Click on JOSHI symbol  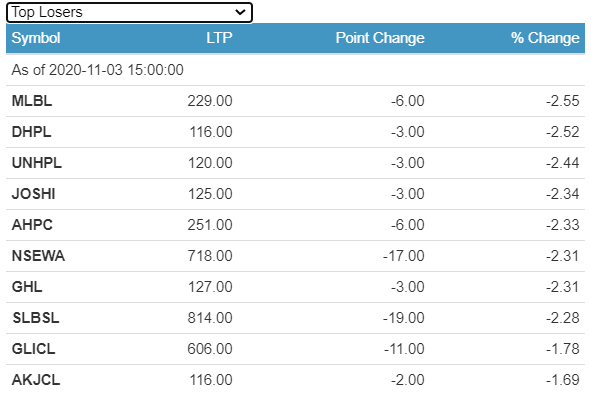pos(34,194)
